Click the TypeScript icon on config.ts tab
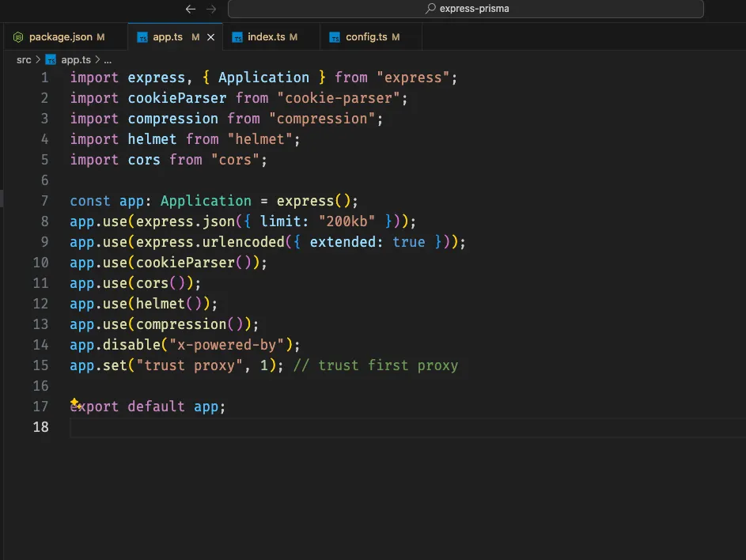 pyautogui.click(x=335, y=37)
